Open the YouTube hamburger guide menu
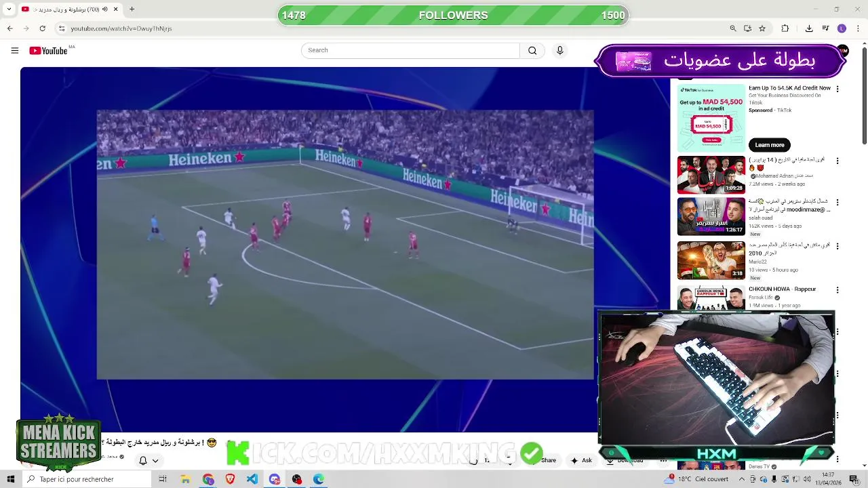This screenshot has height=488, width=868. coord(14,50)
